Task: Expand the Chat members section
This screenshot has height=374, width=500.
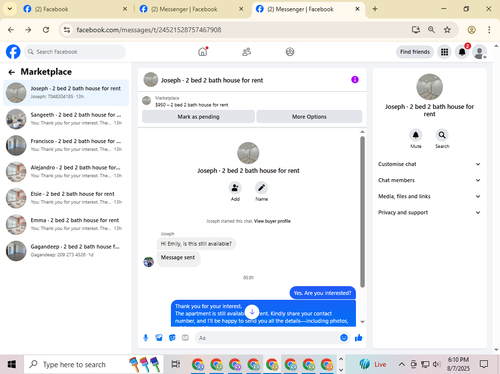Action: (x=429, y=180)
